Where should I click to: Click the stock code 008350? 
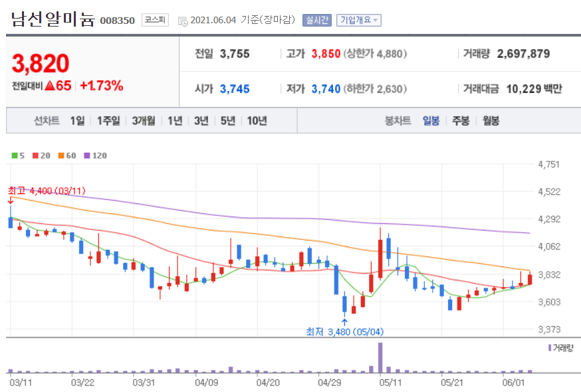(x=117, y=21)
